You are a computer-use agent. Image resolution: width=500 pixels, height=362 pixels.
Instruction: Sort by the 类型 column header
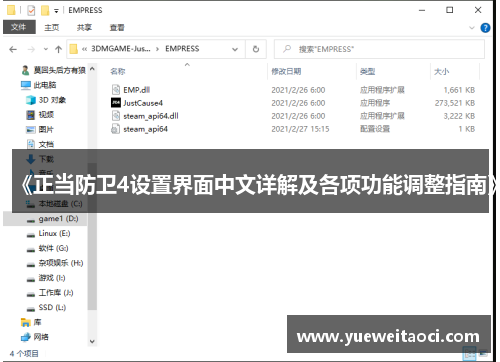[367, 71]
